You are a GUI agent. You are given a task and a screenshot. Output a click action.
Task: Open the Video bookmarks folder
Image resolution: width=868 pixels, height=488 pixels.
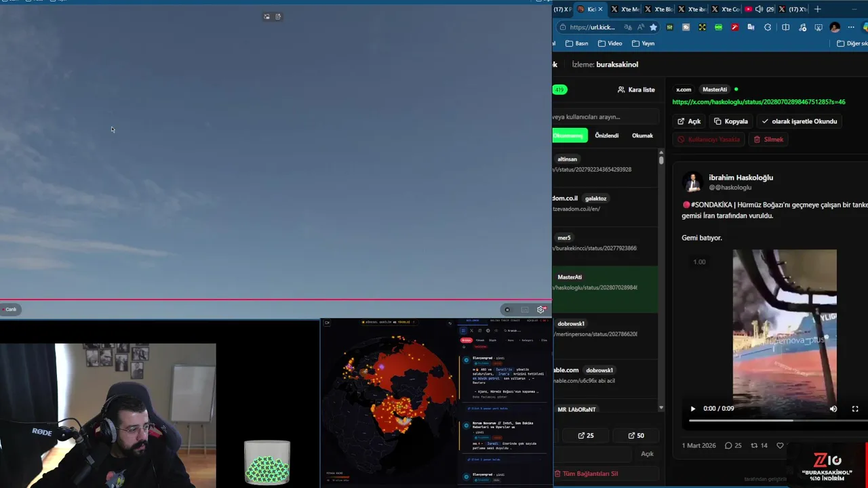[609, 43]
